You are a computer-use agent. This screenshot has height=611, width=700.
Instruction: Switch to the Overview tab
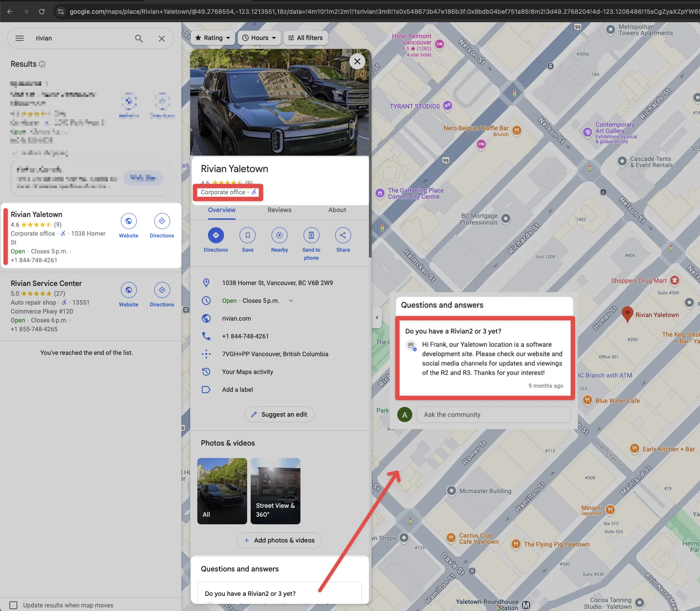pyautogui.click(x=222, y=210)
